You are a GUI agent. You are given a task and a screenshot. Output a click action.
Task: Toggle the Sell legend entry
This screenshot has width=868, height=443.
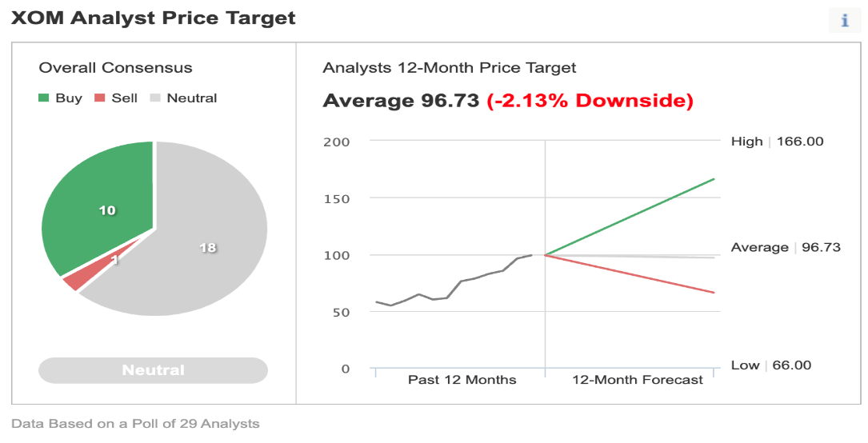point(116,98)
